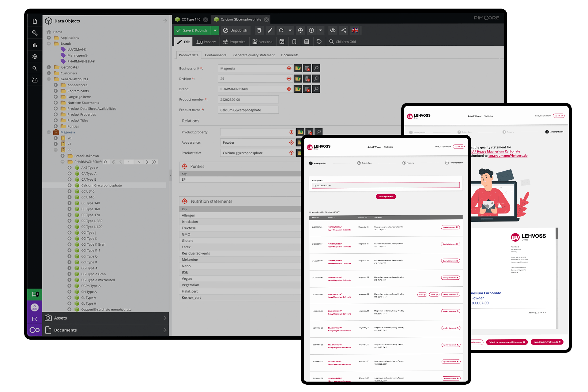Go to next page in tree pagination
Screen dimensions: 588x392
[x=147, y=162]
